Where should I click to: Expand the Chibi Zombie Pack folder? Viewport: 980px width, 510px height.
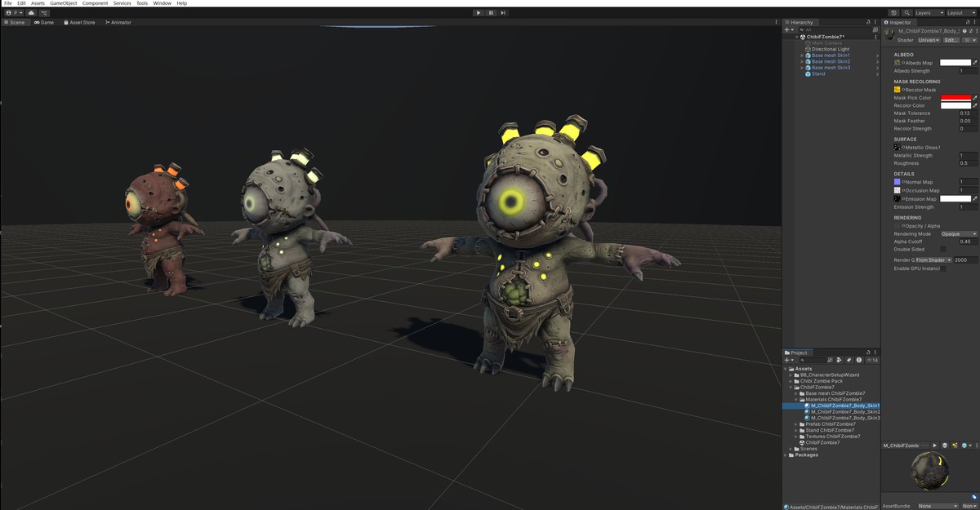(791, 381)
